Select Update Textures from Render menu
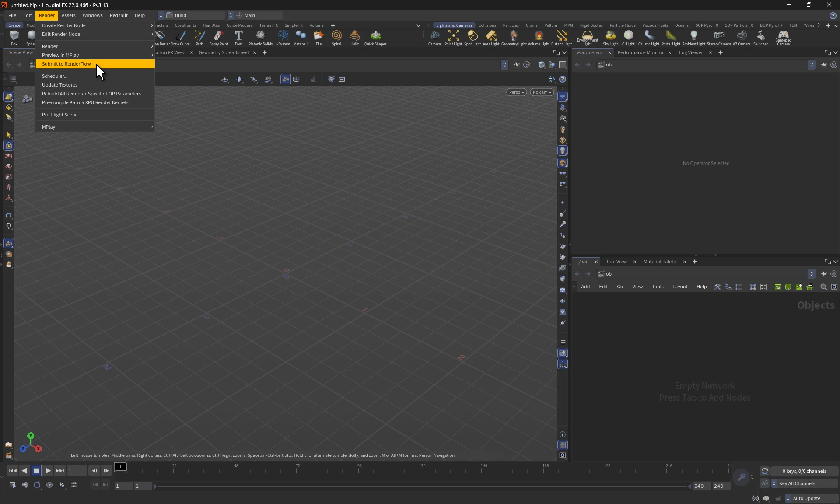840x504 pixels. tap(95, 85)
